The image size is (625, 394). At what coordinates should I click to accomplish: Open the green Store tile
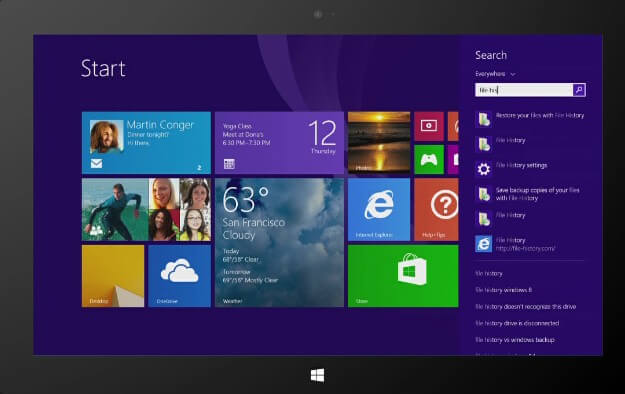403,276
